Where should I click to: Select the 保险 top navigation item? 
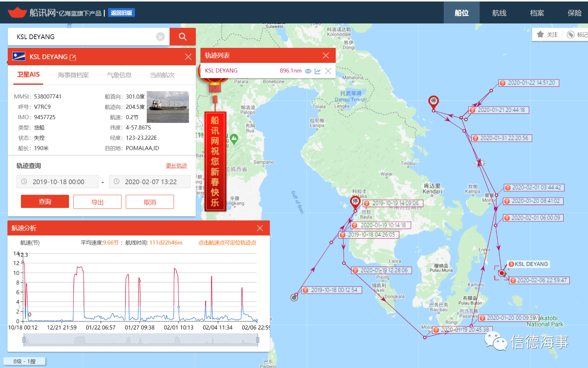574,13
